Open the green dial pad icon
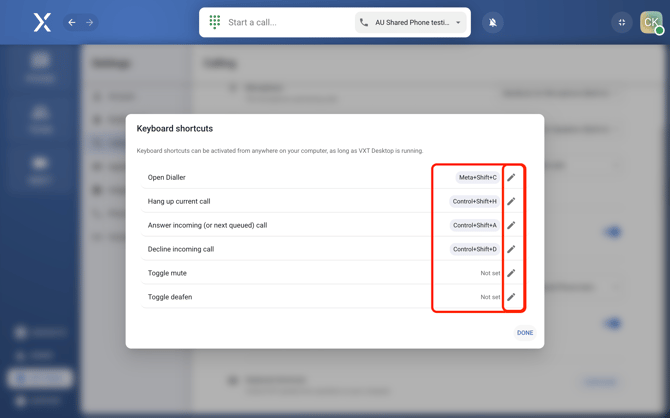The width and height of the screenshot is (670, 418). tap(215, 22)
